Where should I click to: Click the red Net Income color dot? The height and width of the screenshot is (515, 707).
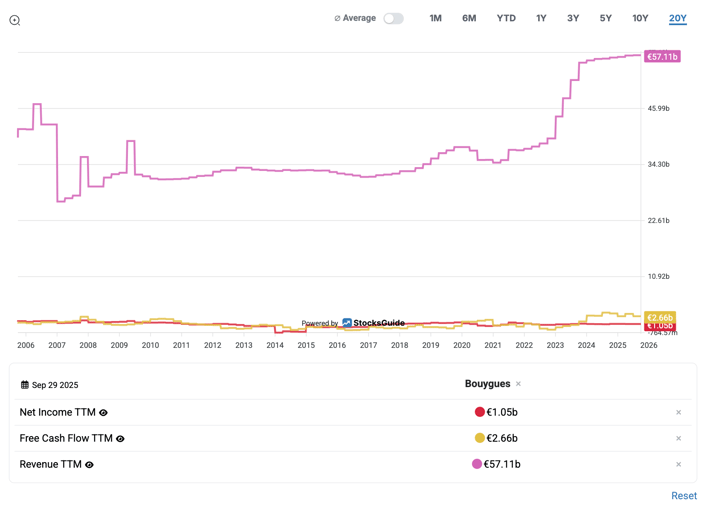(x=480, y=412)
